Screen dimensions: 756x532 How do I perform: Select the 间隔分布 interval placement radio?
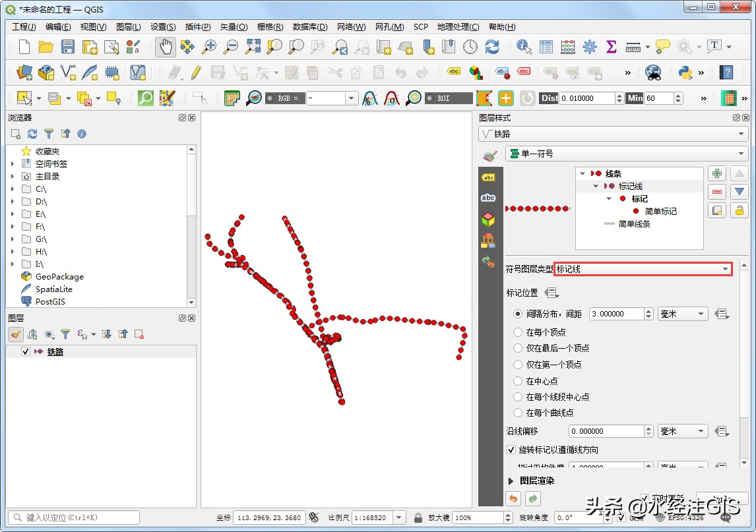[518, 314]
